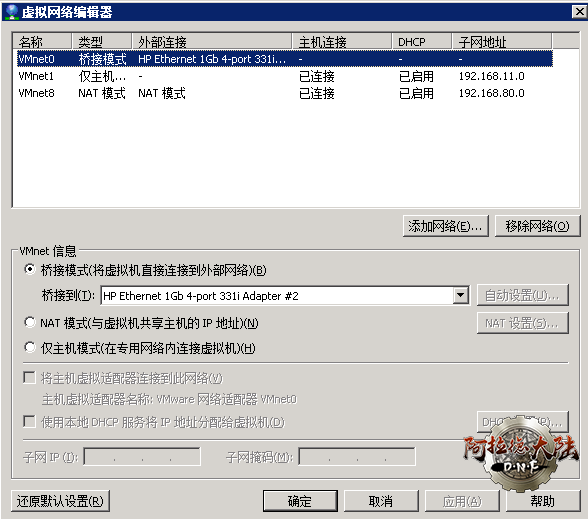
Task: Select the VMnet1 network row
Action: pos(285,76)
